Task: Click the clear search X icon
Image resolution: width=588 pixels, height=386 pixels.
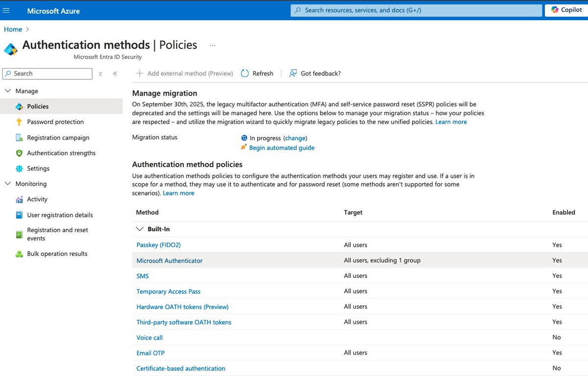Action: pyautogui.click(x=100, y=73)
